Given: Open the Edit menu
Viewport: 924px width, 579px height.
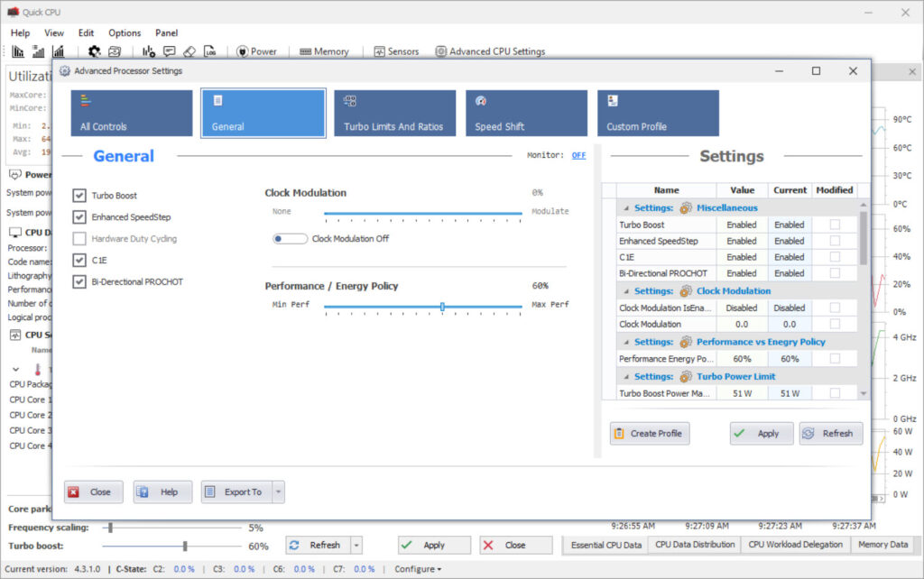Looking at the screenshot, I should [x=86, y=33].
